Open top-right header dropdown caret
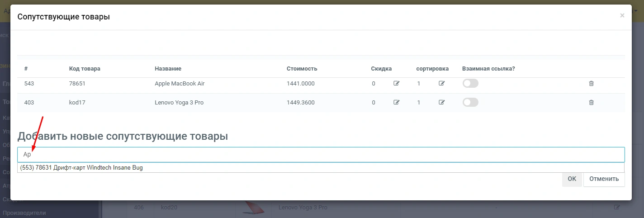The image size is (644, 218). 636,10
